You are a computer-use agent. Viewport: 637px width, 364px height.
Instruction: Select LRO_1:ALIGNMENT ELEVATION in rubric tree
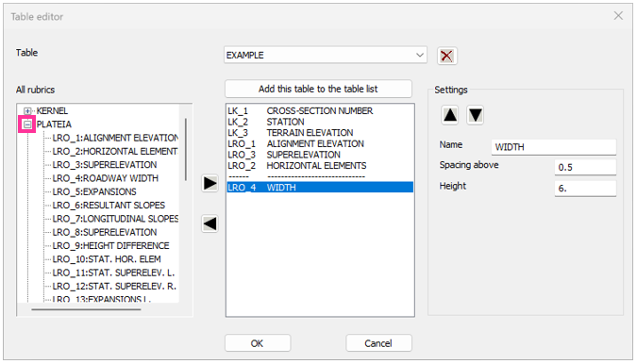point(115,138)
